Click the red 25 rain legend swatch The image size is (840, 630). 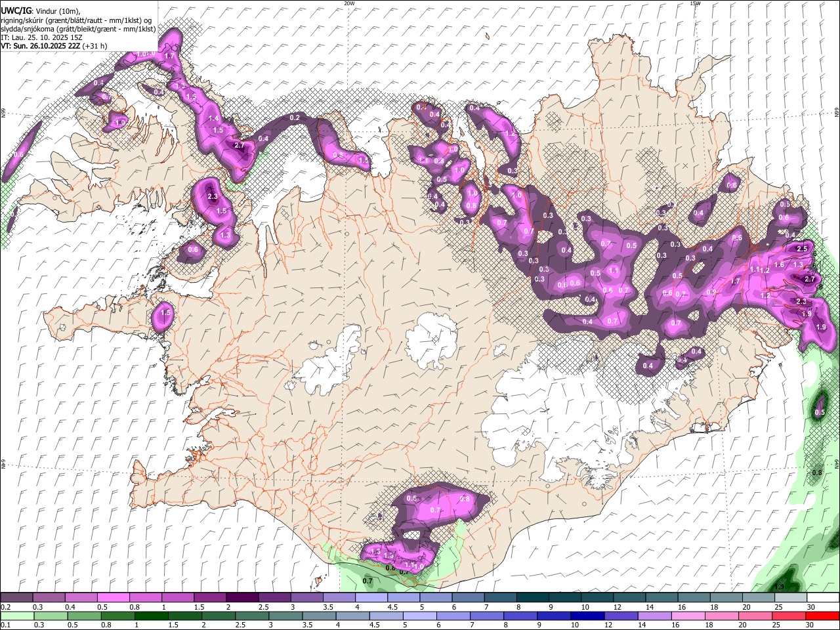788,616
